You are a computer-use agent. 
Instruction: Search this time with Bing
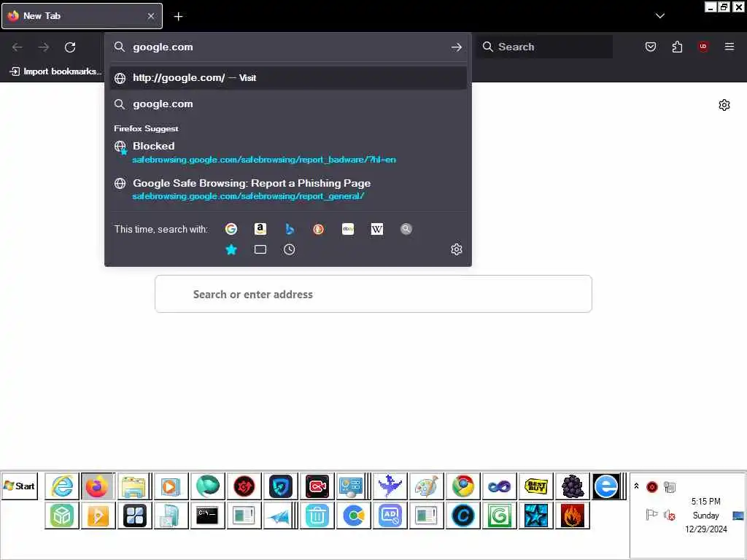(x=289, y=229)
